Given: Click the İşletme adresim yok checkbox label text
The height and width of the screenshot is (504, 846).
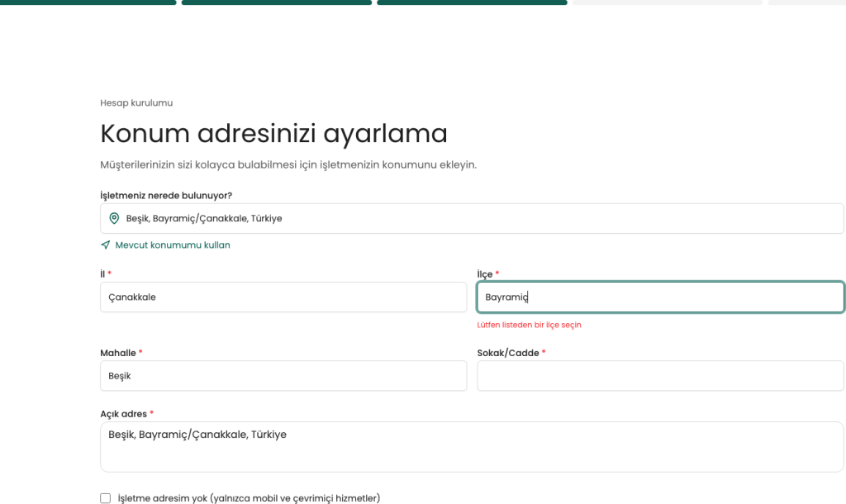Looking at the screenshot, I should pyautogui.click(x=249, y=498).
